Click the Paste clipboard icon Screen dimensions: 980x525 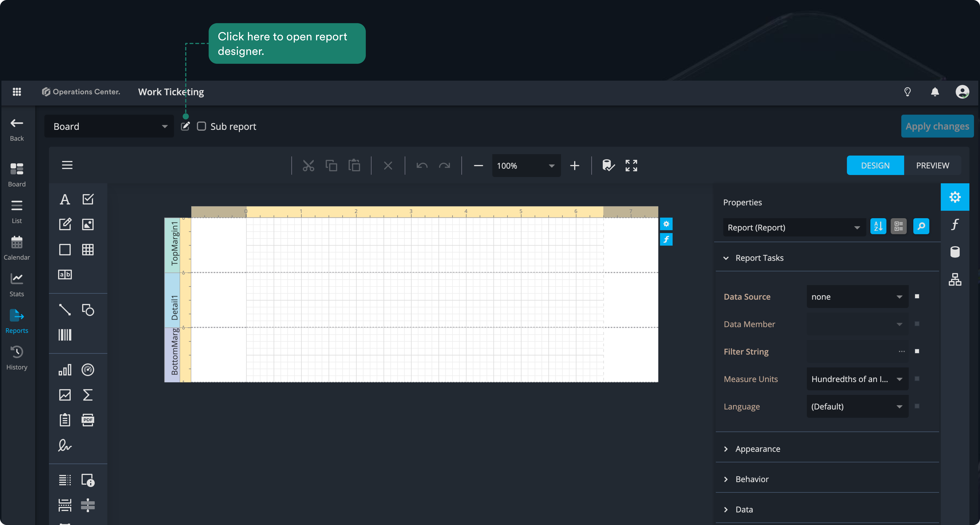click(354, 166)
